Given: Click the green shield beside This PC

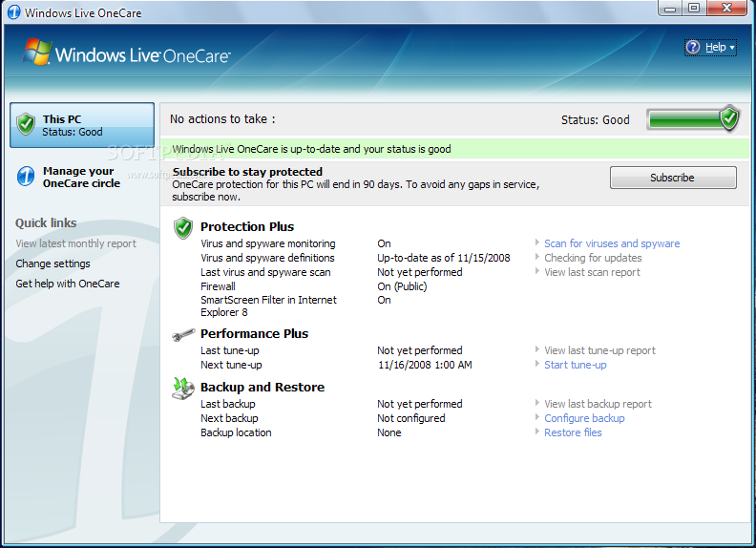Looking at the screenshot, I should pyautogui.click(x=26, y=124).
